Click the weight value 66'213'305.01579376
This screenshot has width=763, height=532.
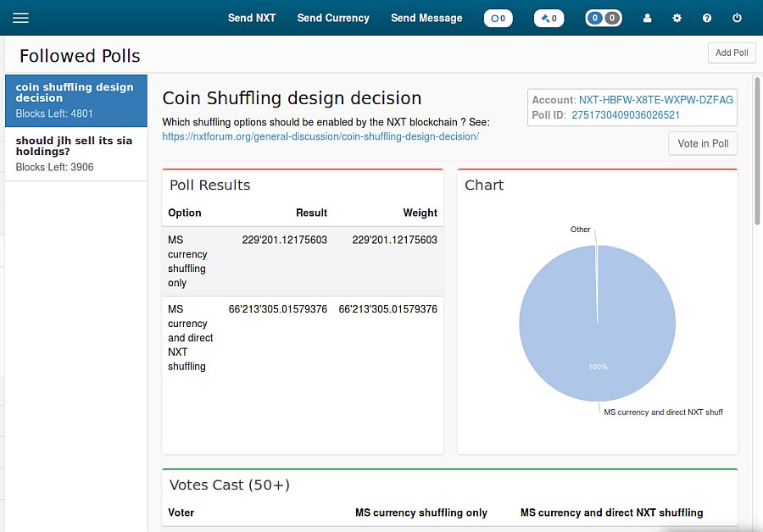coord(387,309)
